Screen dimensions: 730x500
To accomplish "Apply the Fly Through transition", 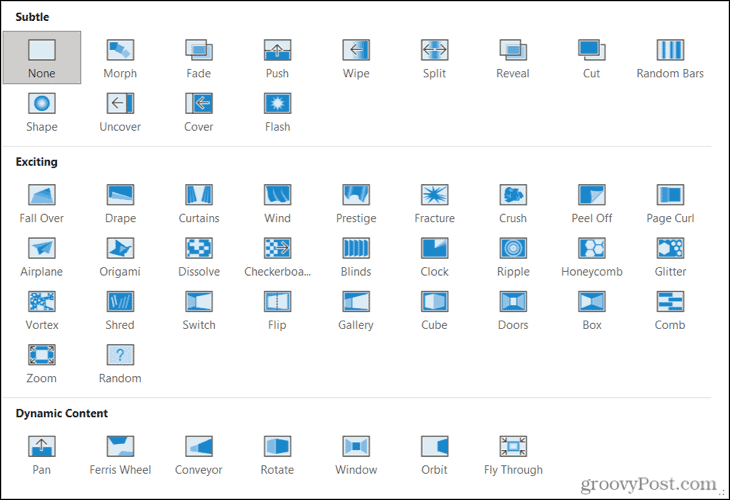I will pos(513,455).
